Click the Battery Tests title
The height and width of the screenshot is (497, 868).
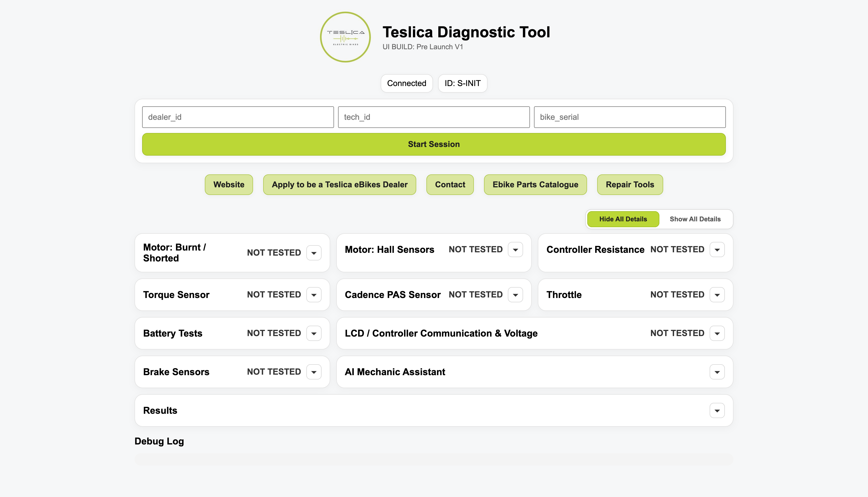point(173,333)
